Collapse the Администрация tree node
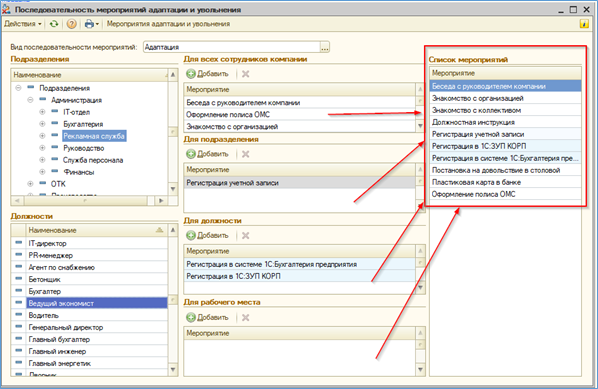 pyautogui.click(x=30, y=100)
